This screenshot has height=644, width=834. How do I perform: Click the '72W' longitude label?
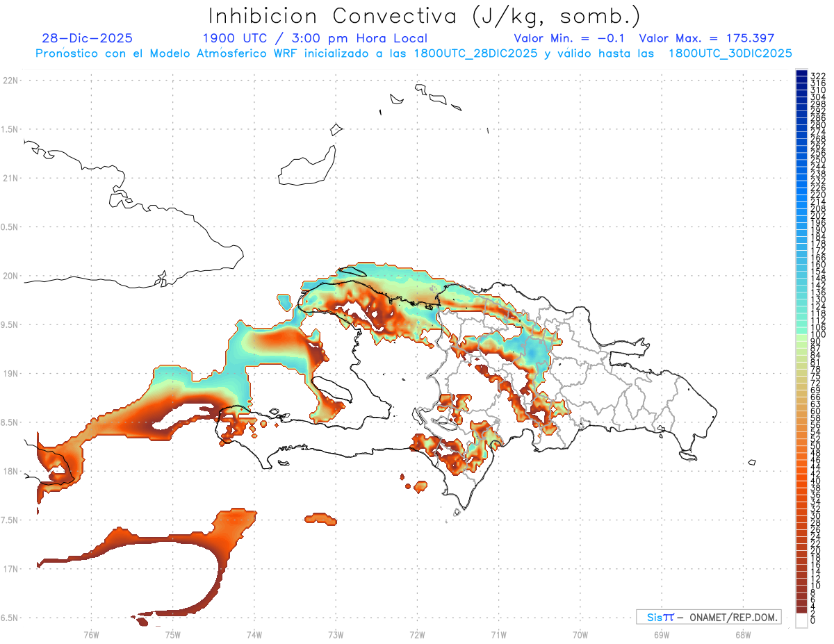click(x=417, y=634)
